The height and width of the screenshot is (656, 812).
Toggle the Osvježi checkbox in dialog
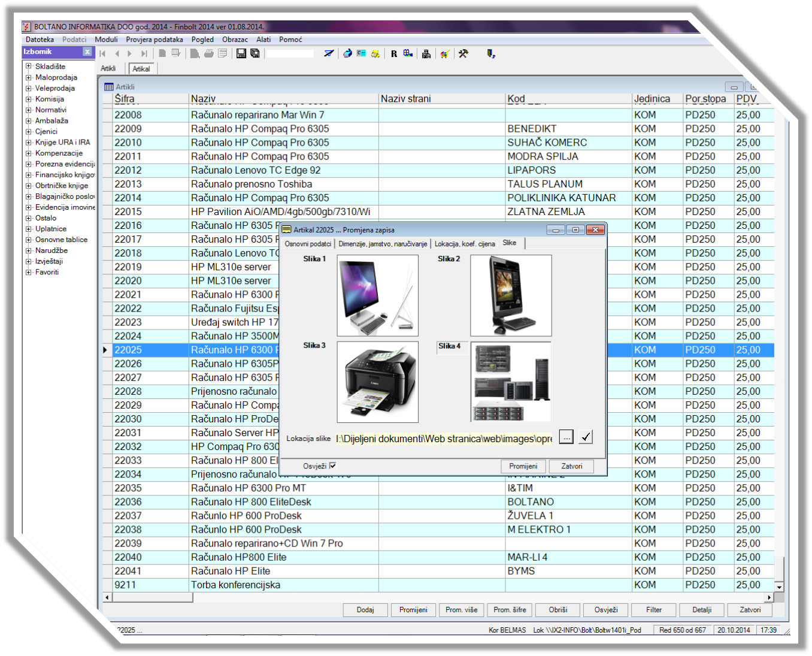click(333, 465)
